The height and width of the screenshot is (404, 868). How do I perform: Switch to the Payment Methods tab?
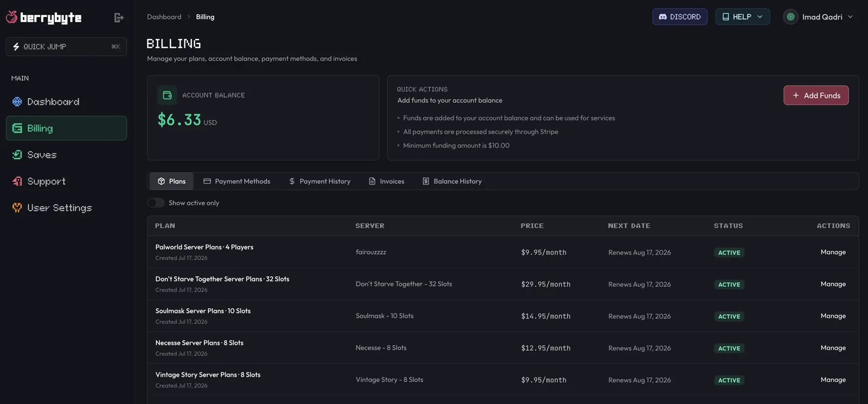tap(237, 181)
